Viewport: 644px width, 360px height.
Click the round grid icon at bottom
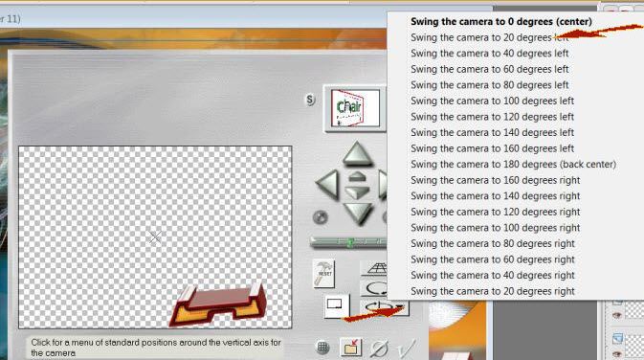point(323,348)
